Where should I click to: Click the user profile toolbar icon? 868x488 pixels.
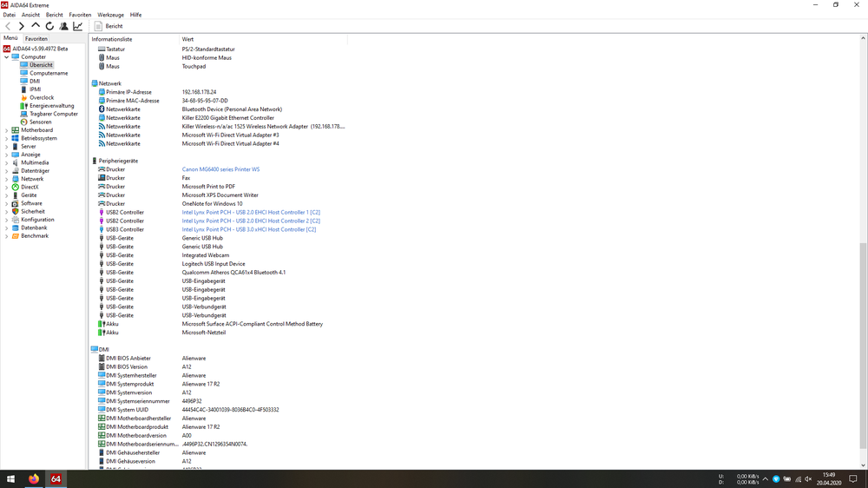[x=63, y=26]
